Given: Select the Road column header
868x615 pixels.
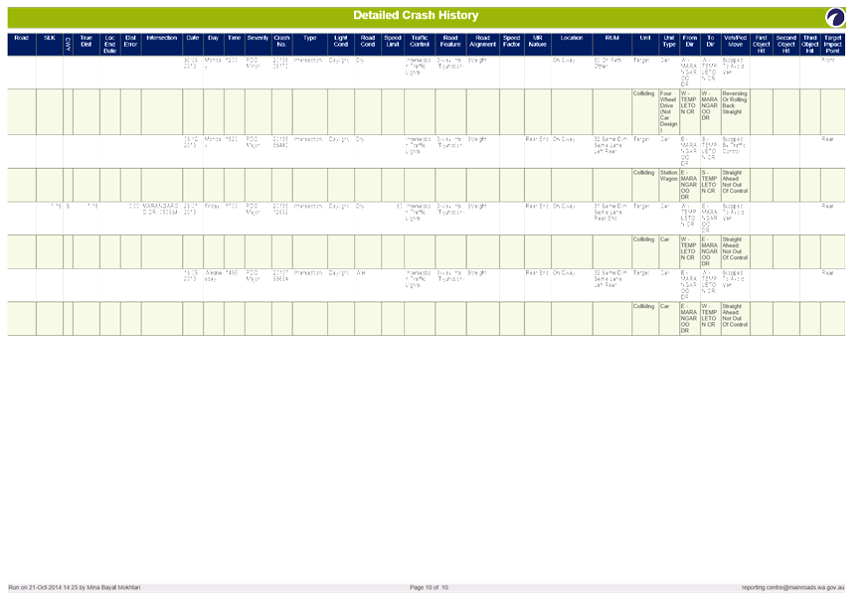Looking at the screenshot, I should 22,45.
